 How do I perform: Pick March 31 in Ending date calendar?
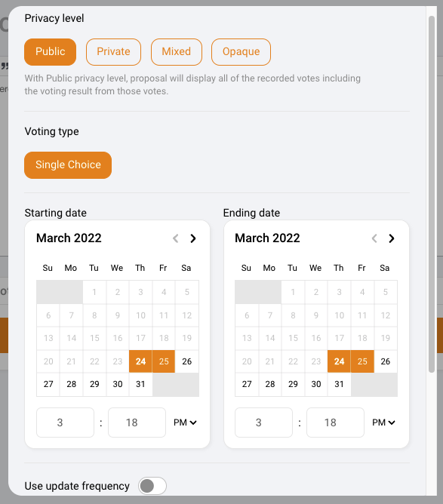pyautogui.click(x=339, y=384)
